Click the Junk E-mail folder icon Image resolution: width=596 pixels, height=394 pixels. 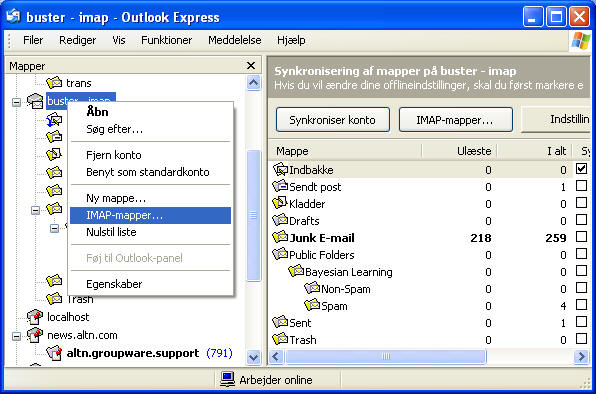coord(281,237)
